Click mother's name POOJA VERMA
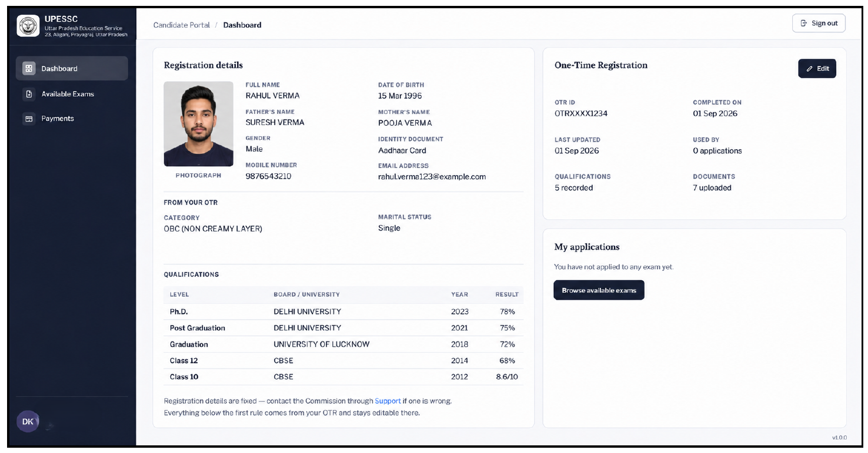This screenshot has width=868, height=453. [405, 123]
